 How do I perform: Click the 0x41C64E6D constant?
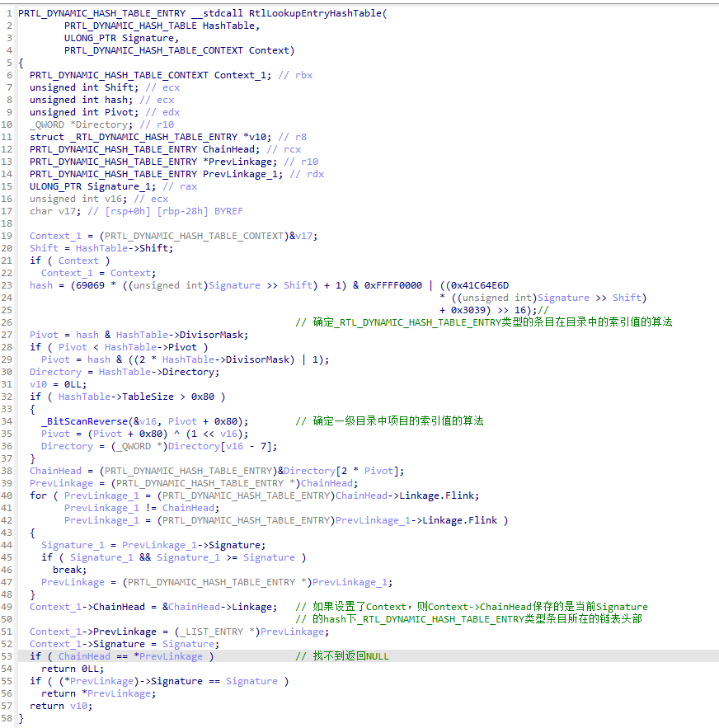(x=480, y=285)
